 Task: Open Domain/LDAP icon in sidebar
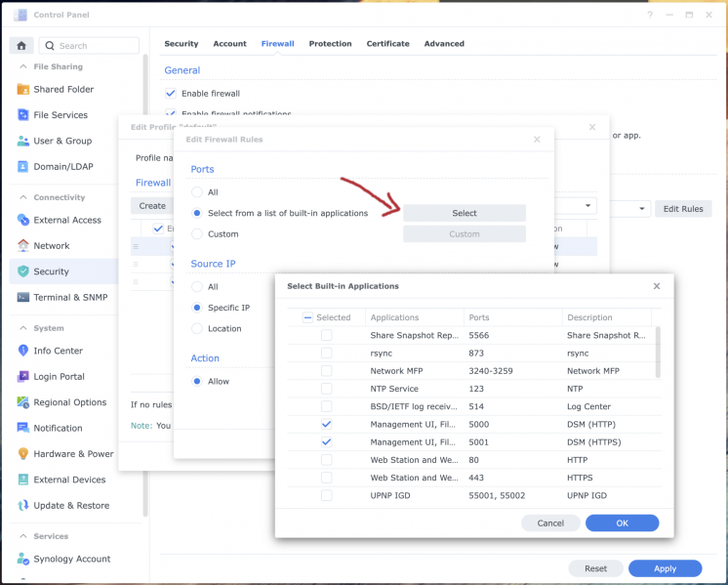point(22,166)
